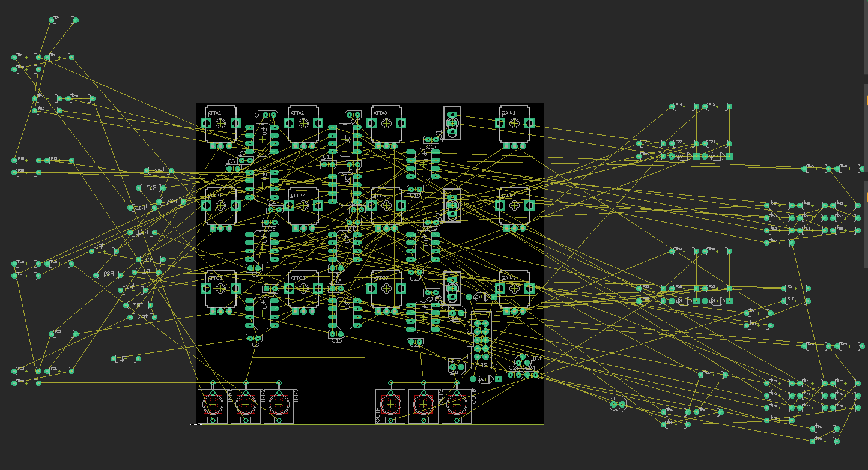Image resolution: width=868 pixels, height=470 pixels.
Task: Select the ten-pin header connector footprint
Action: click(x=481, y=340)
